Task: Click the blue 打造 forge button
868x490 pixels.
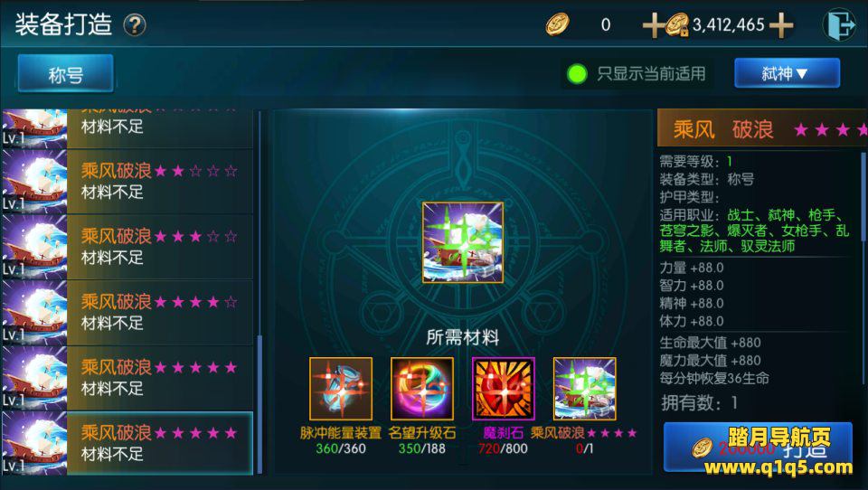Action: pos(758,448)
